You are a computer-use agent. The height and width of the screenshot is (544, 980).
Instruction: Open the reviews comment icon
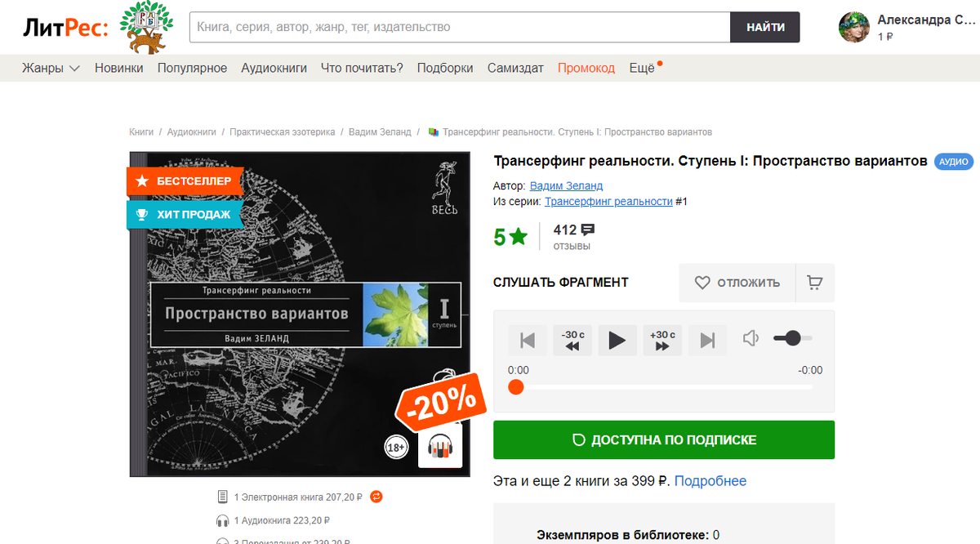click(587, 230)
